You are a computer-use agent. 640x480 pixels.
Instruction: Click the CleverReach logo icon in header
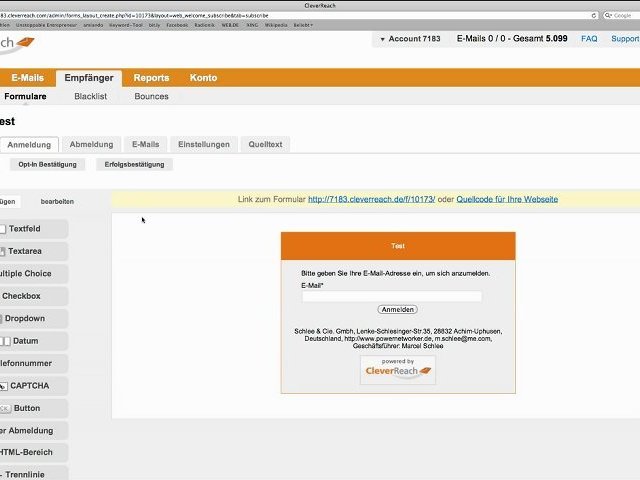pyautogui.click(x=25, y=42)
